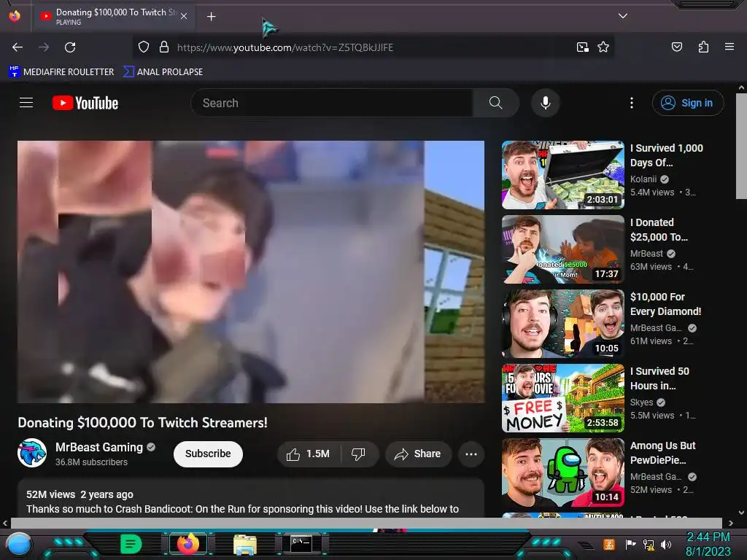Open the MEDIAFIRE ROULETTER bookmark
The image size is (747, 560).
click(x=61, y=72)
